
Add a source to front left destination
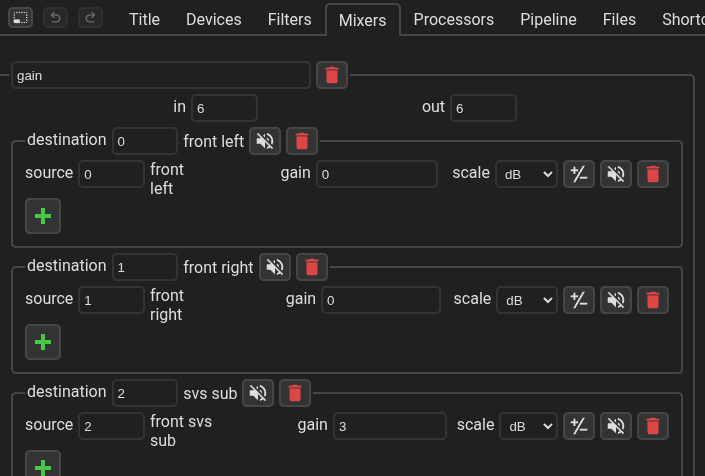[x=43, y=216]
